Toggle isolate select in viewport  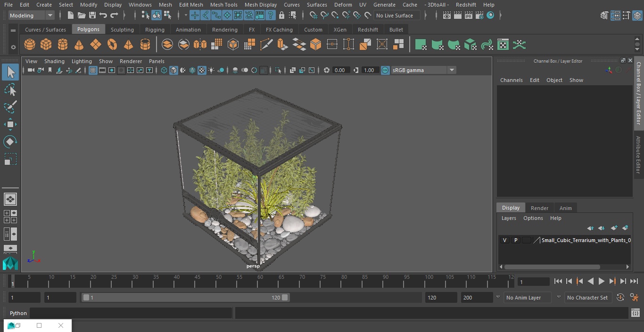click(278, 70)
